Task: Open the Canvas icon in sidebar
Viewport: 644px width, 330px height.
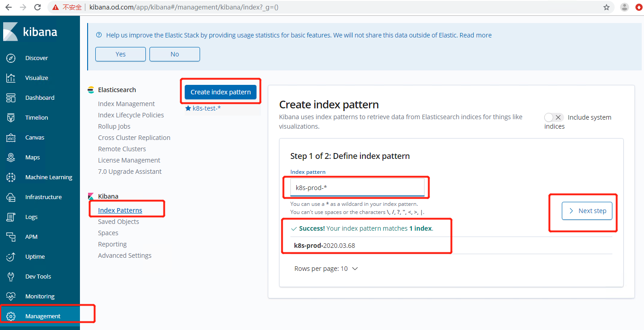Action: [11, 138]
